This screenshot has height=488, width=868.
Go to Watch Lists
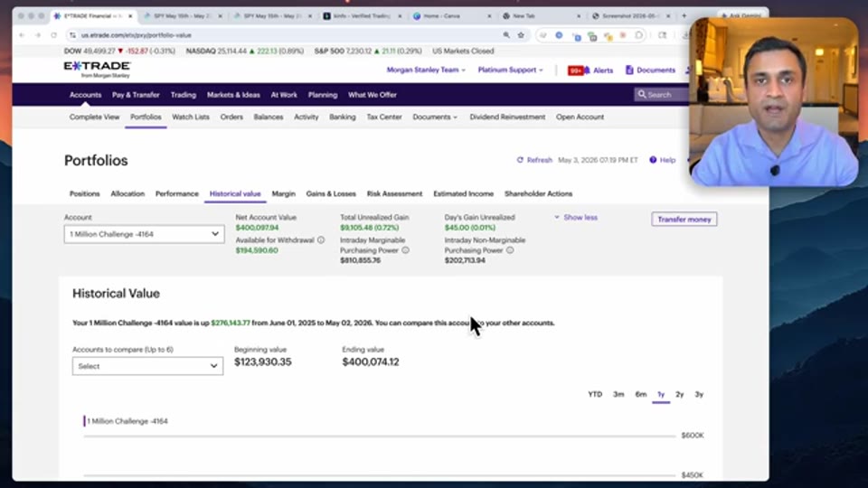click(x=191, y=117)
